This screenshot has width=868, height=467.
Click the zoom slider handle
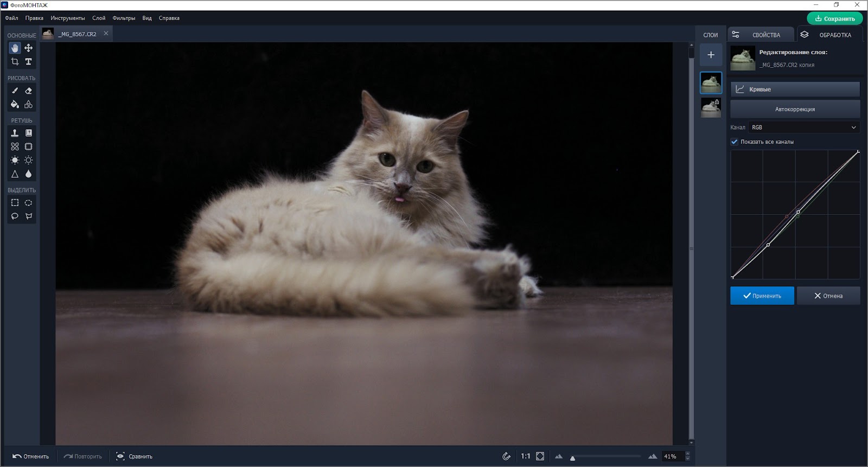tap(572, 458)
